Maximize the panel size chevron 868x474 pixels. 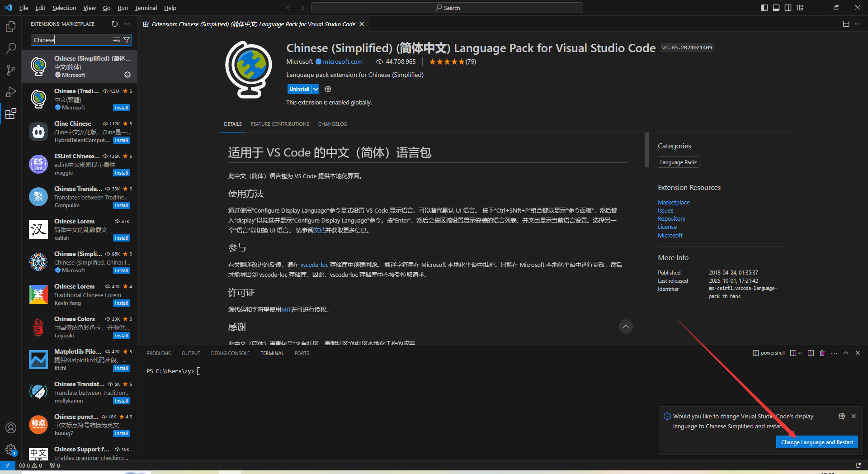pos(846,353)
